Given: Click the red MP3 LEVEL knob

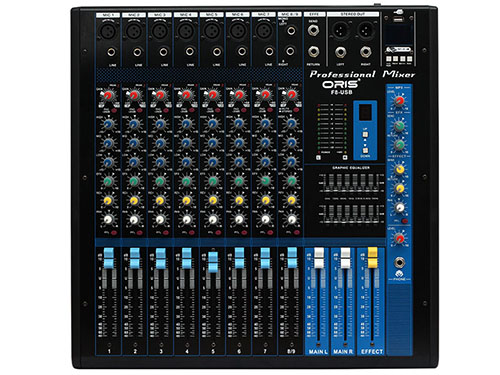Looking at the screenshot, I should (399, 101).
